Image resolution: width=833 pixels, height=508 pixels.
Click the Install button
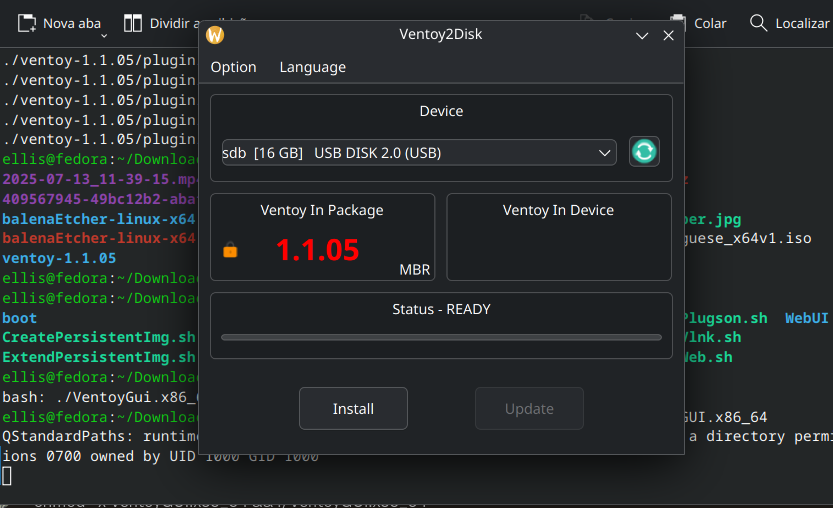tap(353, 408)
